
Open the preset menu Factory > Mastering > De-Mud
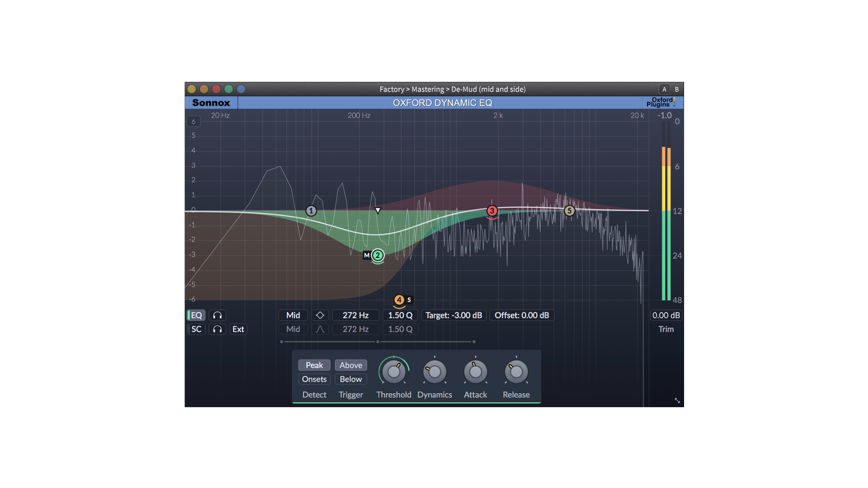[452, 89]
